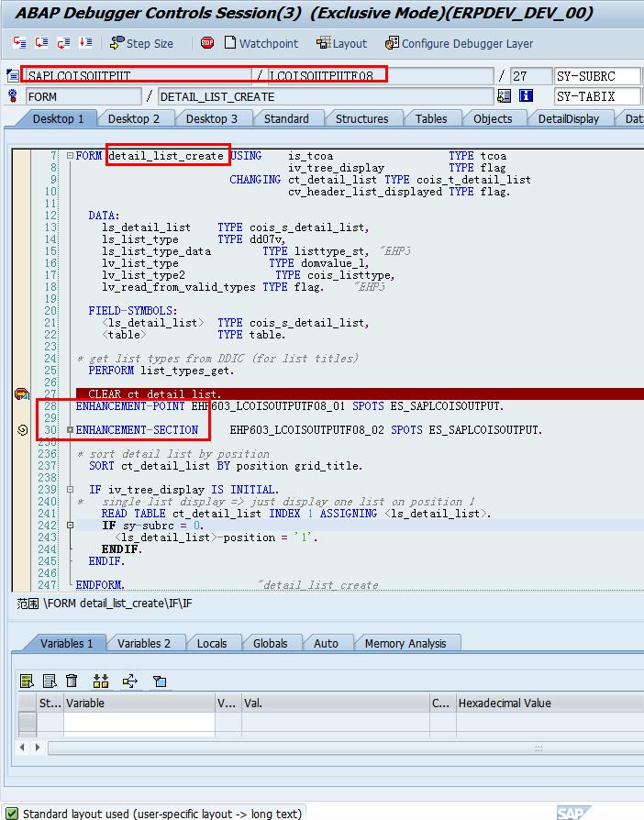Click the right scroll arrow under variables table
The image size is (644, 820).
(x=37, y=748)
